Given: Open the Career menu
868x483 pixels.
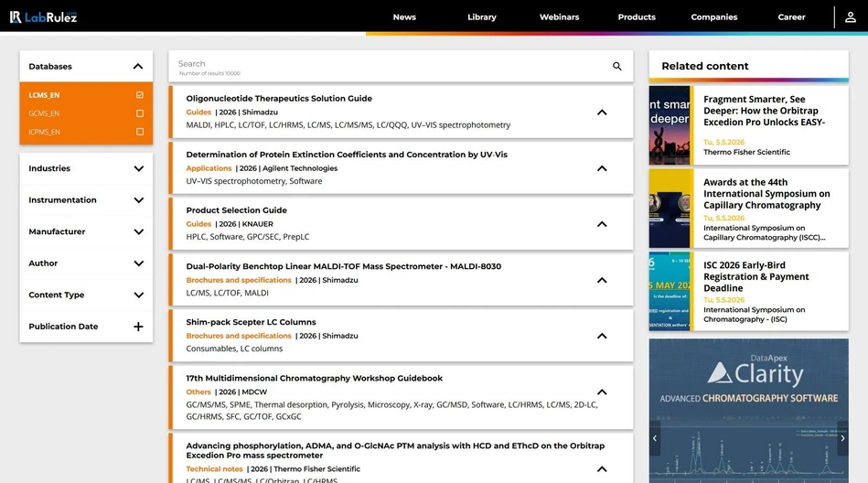Looking at the screenshot, I should (791, 17).
